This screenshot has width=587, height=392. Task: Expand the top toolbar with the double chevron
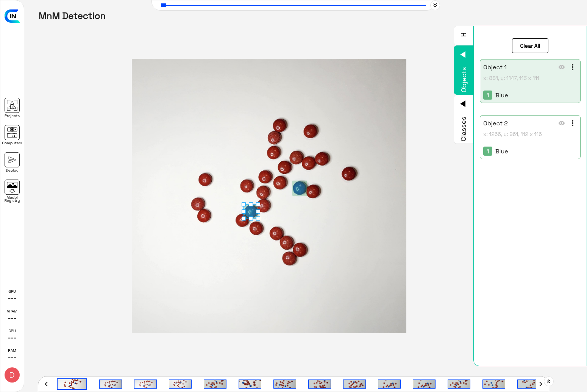coord(435,5)
